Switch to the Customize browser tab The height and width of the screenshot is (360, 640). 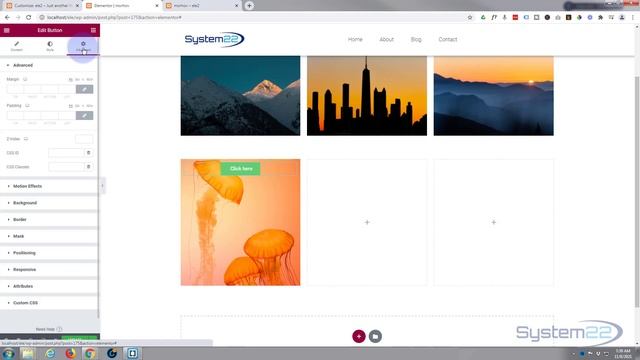(43, 6)
